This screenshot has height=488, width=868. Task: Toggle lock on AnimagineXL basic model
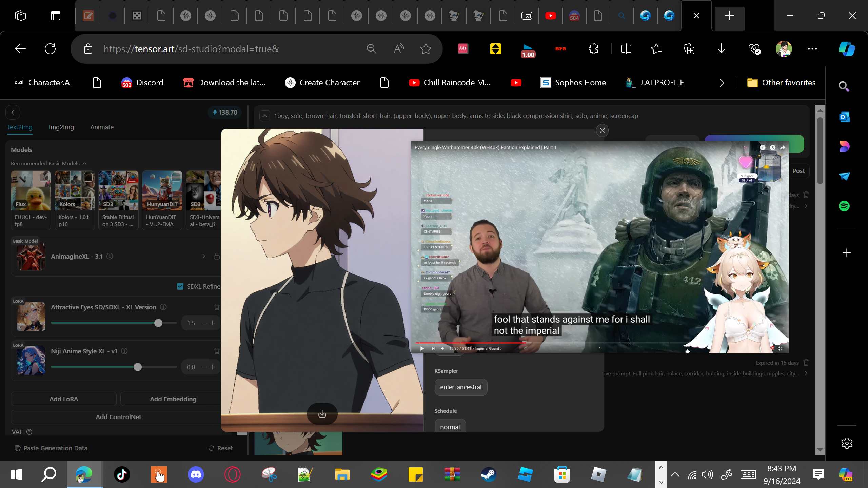pyautogui.click(x=217, y=256)
